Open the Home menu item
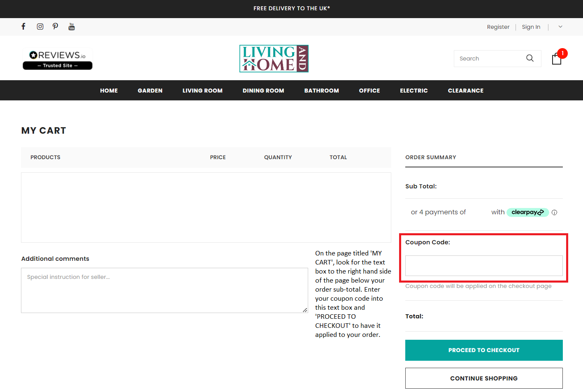 109,90
